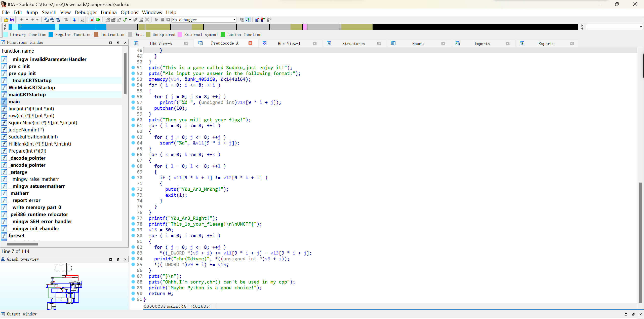
Task: Open the navigator band right-side dropdown
Action: tap(640, 27)
